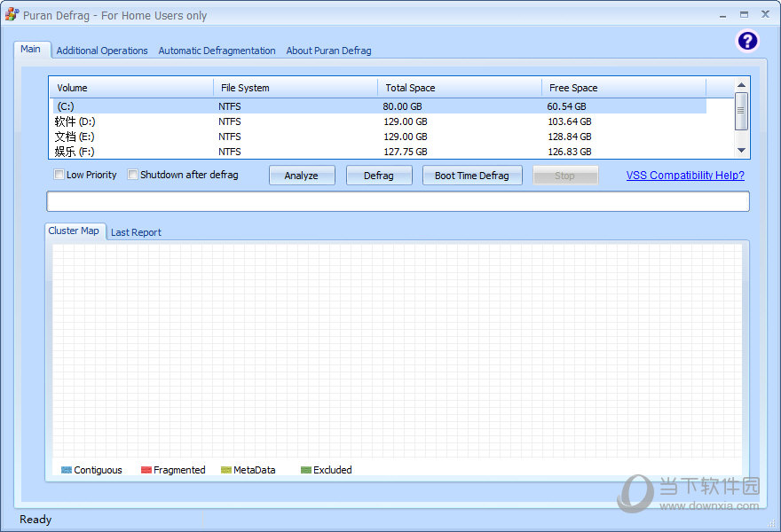Click the 128.84 GB free space cell

570,137
